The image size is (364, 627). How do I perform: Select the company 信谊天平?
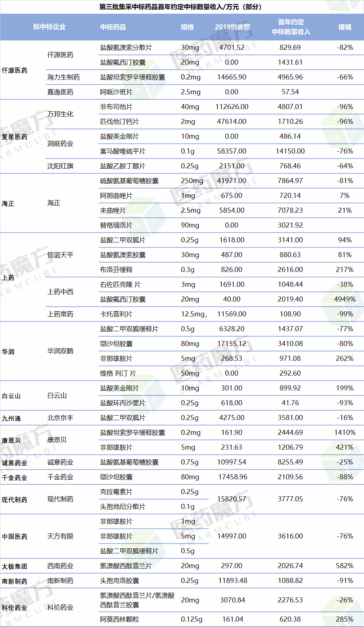coord(60,255)
